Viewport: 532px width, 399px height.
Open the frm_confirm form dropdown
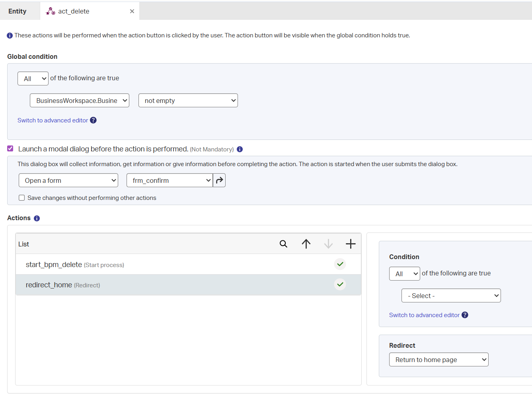170,180
